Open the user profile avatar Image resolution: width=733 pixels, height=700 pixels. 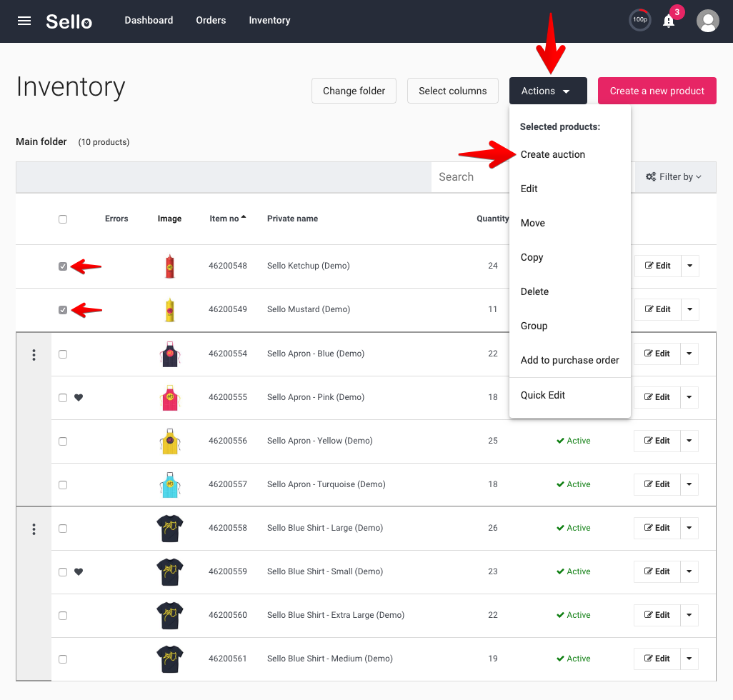coord(708,21)
